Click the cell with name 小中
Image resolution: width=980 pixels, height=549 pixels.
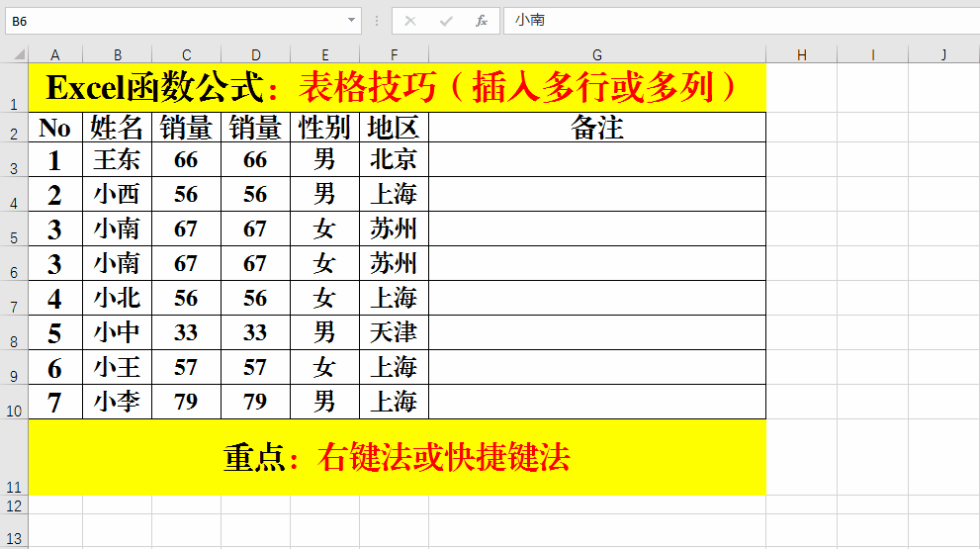point(117,332)
